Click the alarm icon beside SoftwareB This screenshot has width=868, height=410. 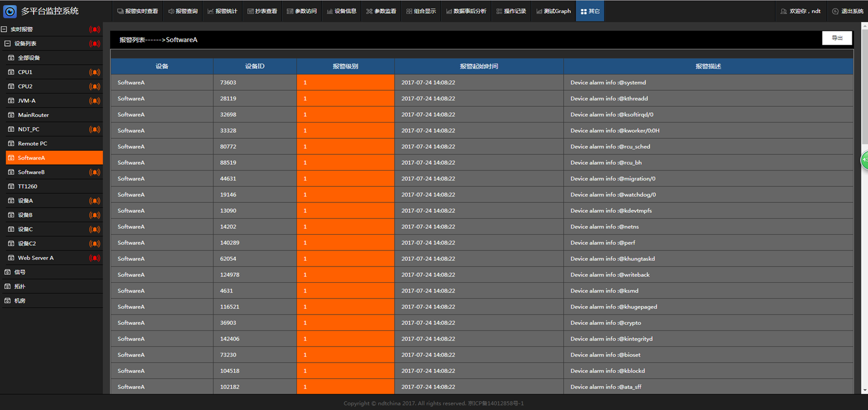click(94, 172)
